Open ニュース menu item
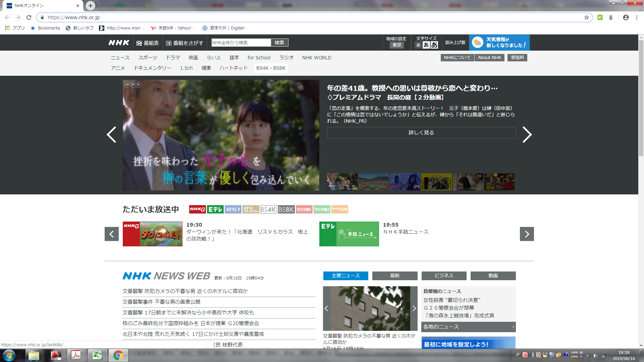This screenshot has height=362, width=644. pos(120,58)
